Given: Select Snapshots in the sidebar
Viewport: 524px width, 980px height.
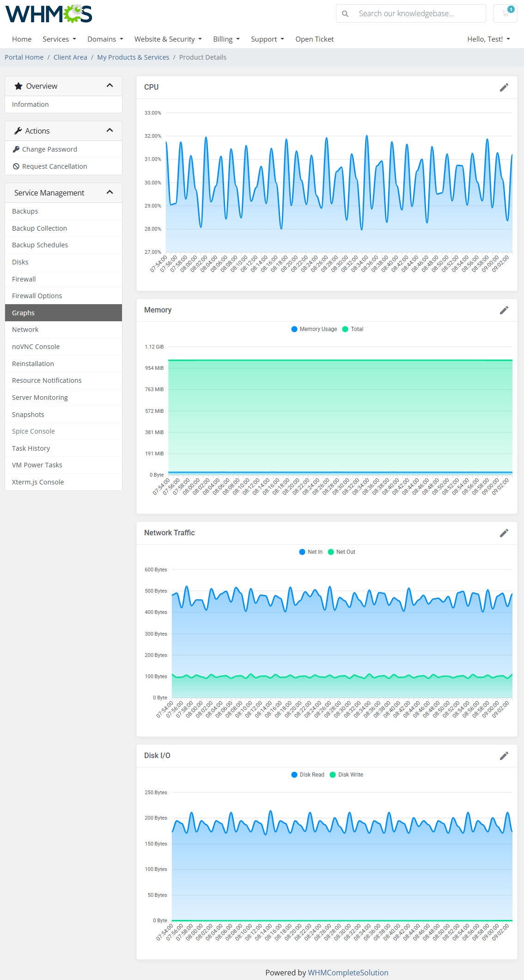Looking at the screenshot, I should pyautogui.click(x=28, y=415).
